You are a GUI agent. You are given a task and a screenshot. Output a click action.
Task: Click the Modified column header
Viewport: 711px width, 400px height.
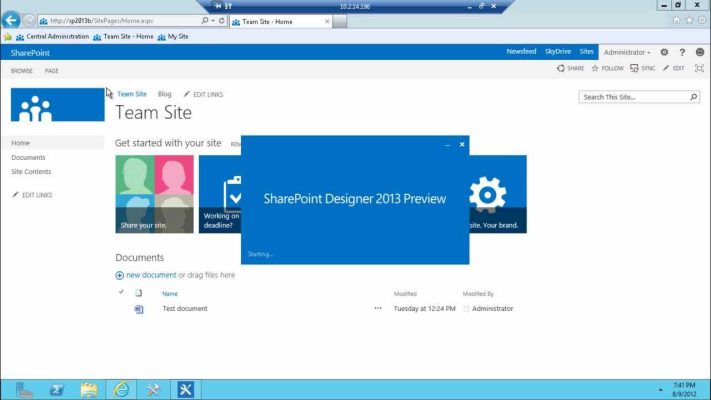405,294
